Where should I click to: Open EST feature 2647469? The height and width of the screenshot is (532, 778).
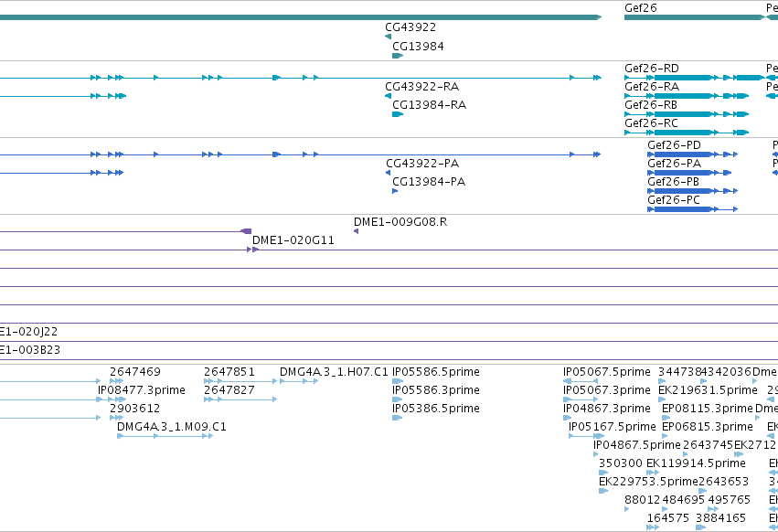(117, 381)
